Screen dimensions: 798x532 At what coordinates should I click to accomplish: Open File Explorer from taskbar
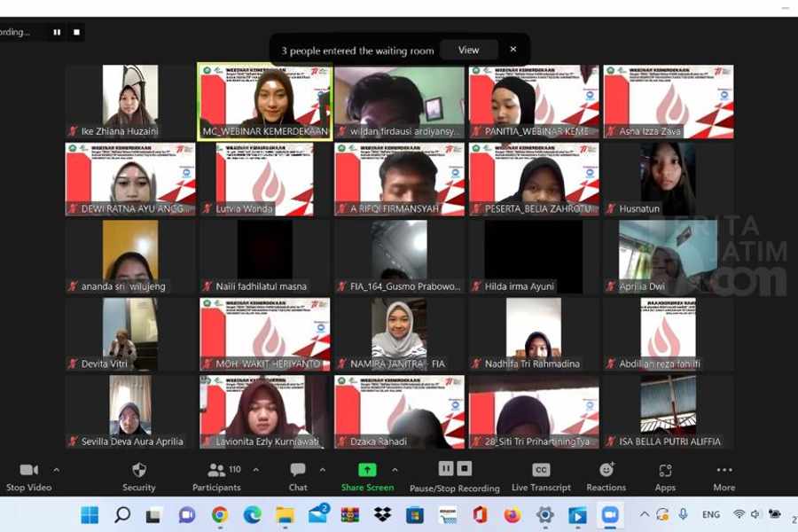(285, 515)
